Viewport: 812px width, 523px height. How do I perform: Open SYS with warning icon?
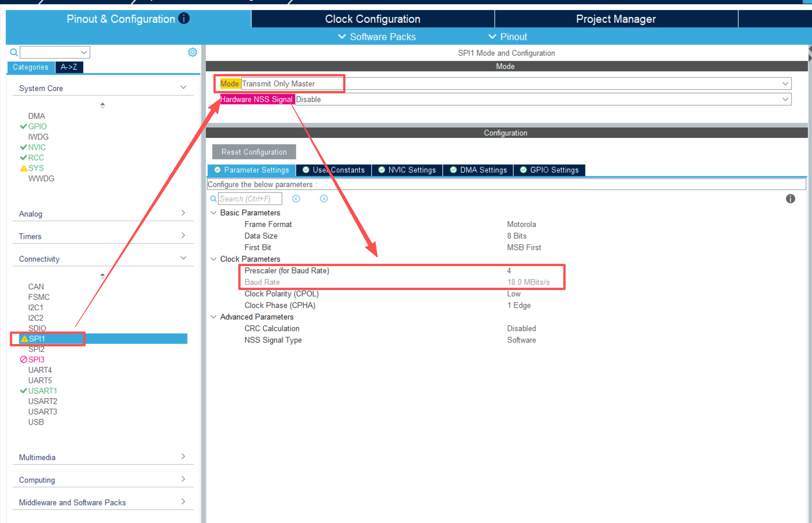click(x=32, y=168)
